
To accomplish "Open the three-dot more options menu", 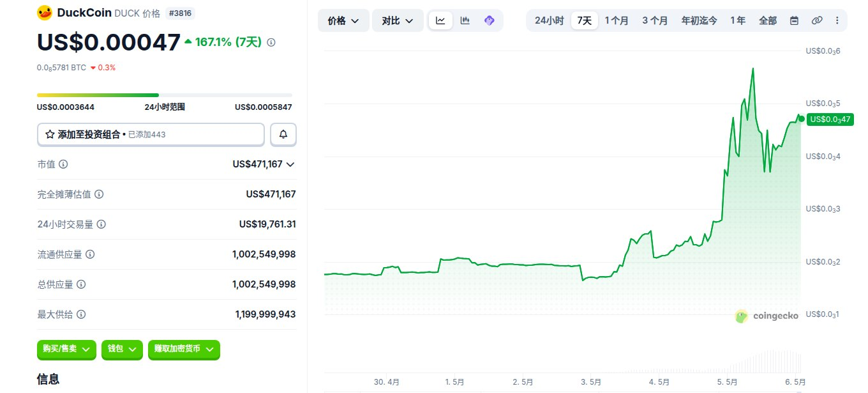I will click(x=837, y=20).
